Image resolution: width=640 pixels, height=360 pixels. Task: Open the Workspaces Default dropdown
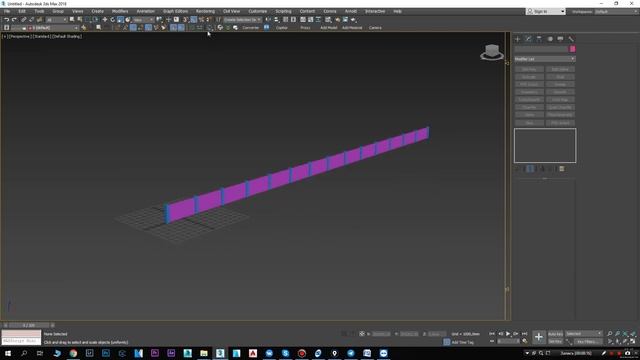pyautogui.click(x=616, y=11)
